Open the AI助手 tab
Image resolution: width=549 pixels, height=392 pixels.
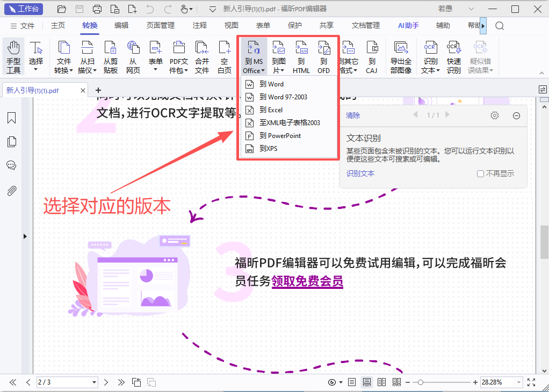408,25
